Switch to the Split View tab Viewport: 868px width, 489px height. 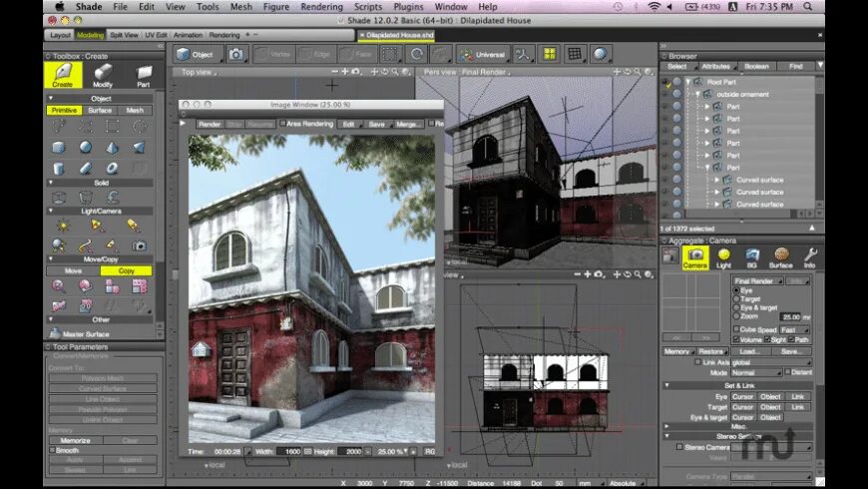pyautogui.click(x=124, y=35)
